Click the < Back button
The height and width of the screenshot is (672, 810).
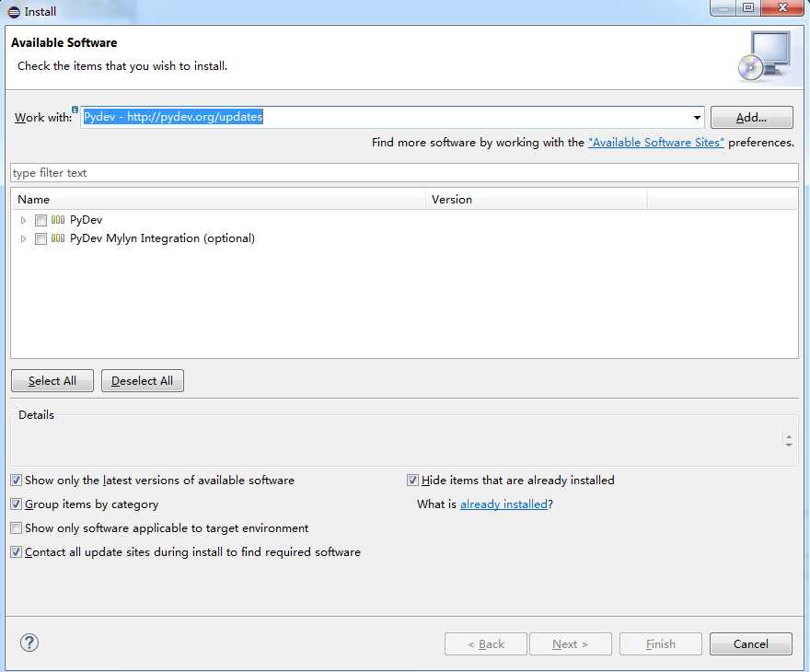click(x=486, y=643)
